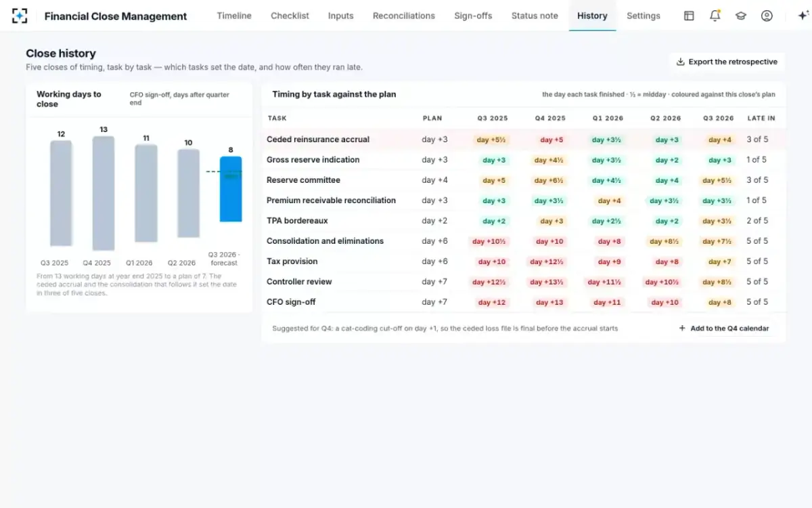Click the Working days to close title
The image size is (812, 508).
pos(69,99)
